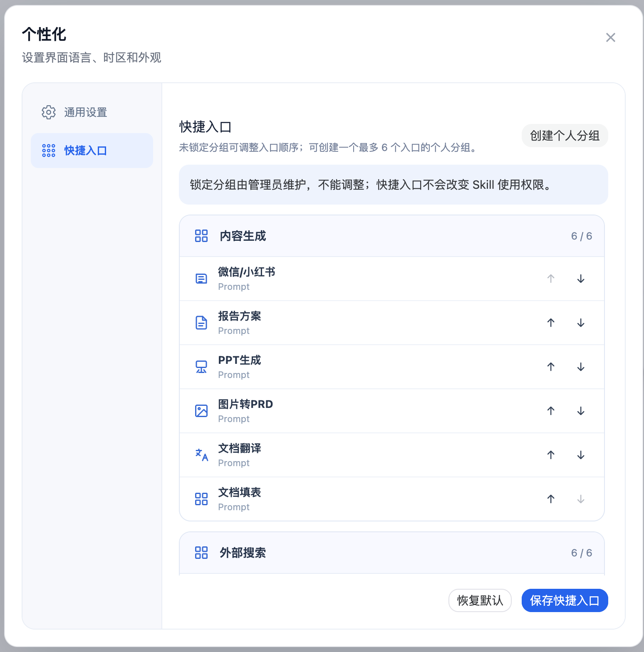Click the 文档翻译 entry name
Image resolution: width=644 pixels, height=652 pixels.
pyautogui.click(x=240, y=448)
